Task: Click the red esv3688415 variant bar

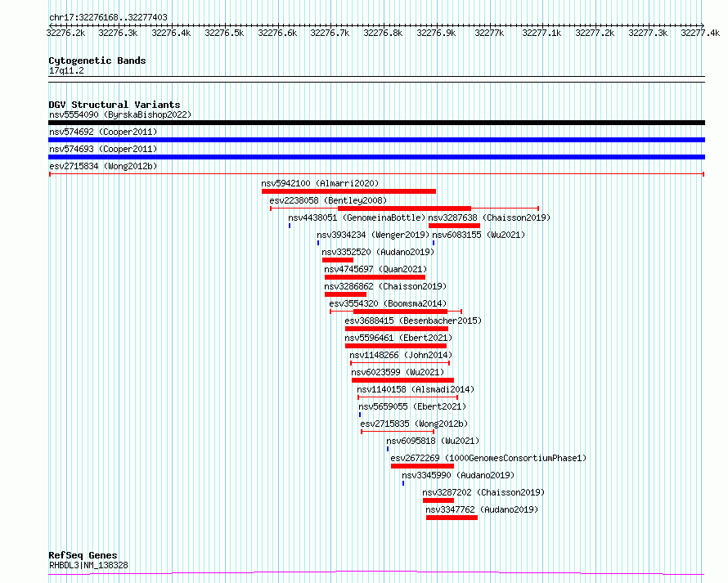Action: [x=397, y=329]
